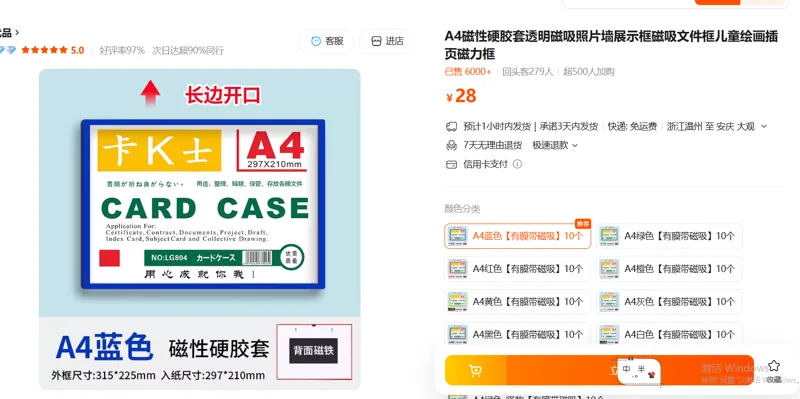800x399 pixels.
Task: Open the main product image
Action: pyautogui.click(x=200, y=229)
